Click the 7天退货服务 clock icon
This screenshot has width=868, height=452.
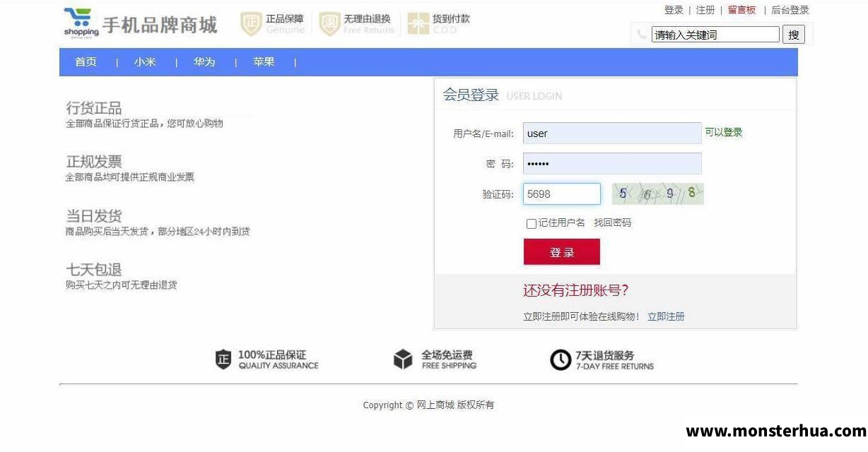click(561, 360)
